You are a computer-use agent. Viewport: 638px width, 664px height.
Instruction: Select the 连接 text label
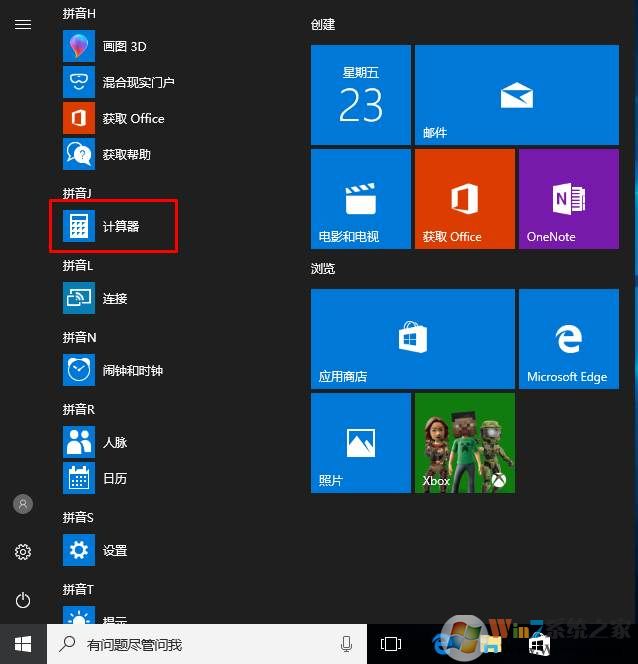115,299
